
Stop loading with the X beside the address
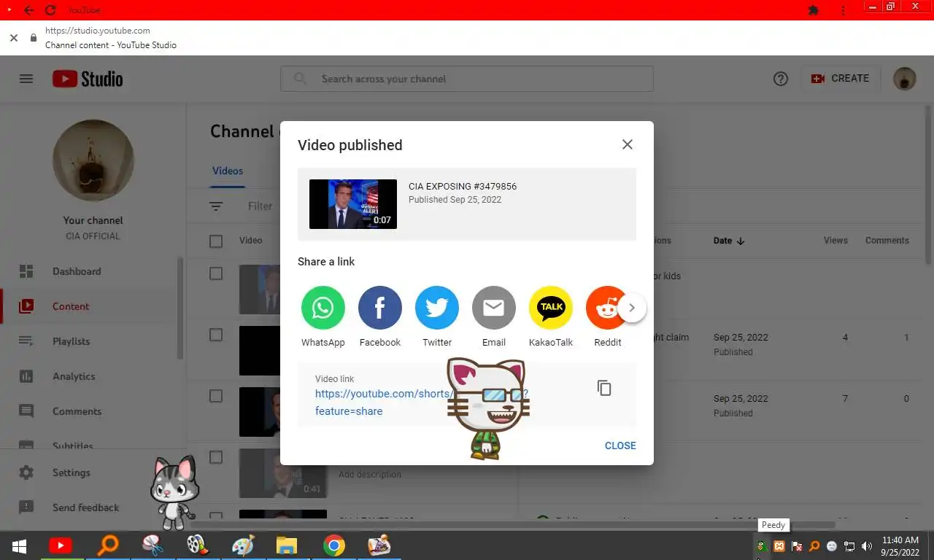point(13,38)
